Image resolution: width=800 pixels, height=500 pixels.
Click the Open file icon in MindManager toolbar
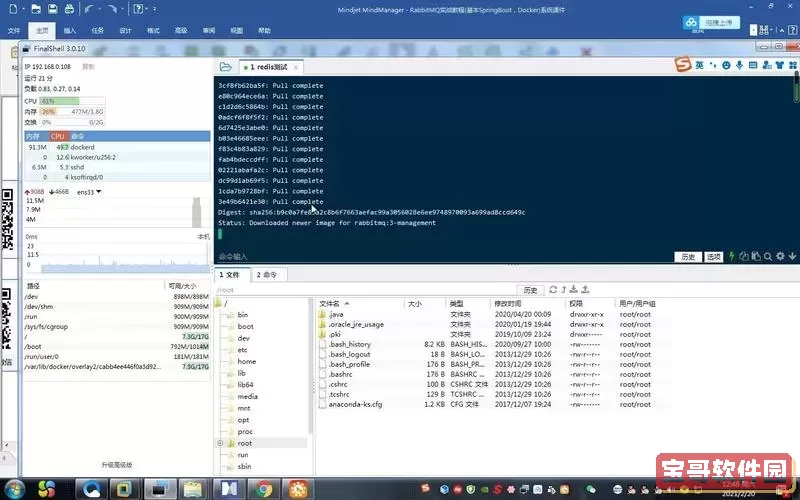[36, 9]
